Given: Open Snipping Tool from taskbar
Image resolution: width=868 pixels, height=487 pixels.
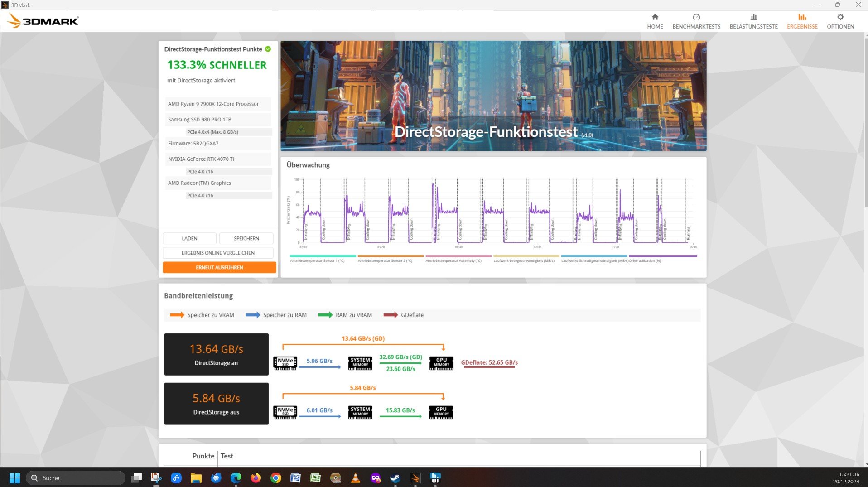Looking at the screenshot, I should click(156, 477).
